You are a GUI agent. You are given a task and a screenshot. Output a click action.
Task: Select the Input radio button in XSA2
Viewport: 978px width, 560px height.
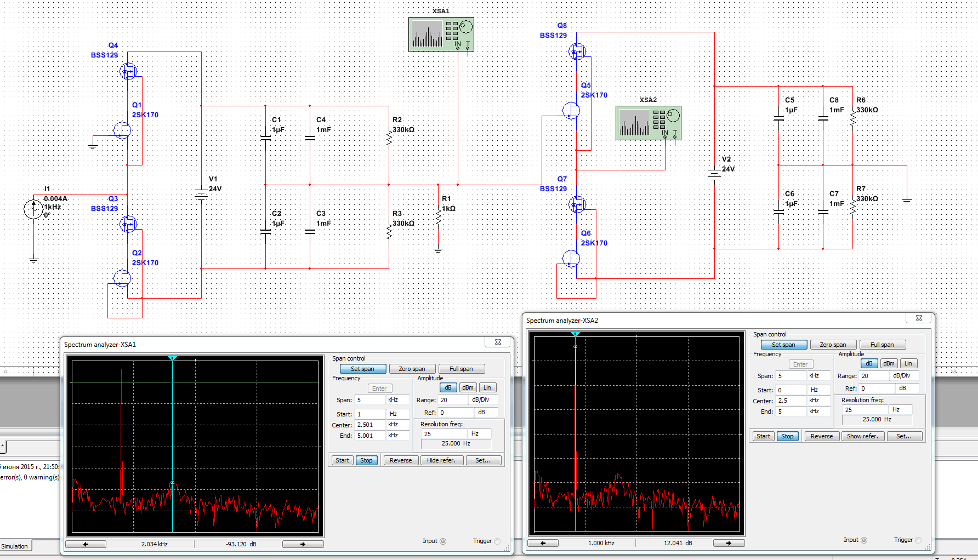pos(864,540)
